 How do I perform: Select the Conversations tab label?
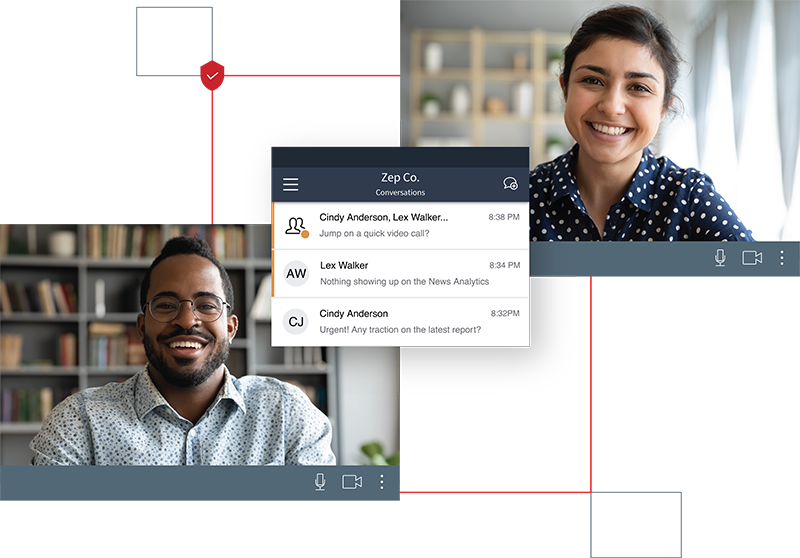tap(400, 192)
